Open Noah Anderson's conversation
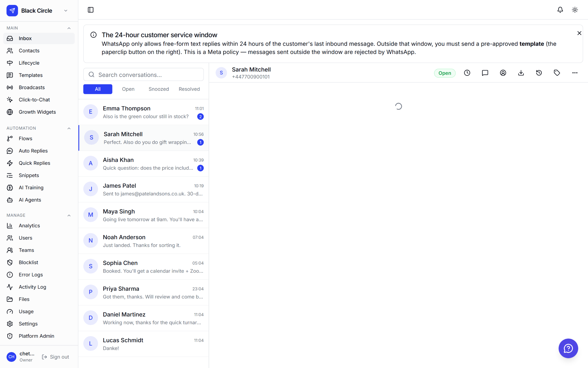Image resolution: width=588 pixels, height=368 pixels. click(x=143, y=241)
